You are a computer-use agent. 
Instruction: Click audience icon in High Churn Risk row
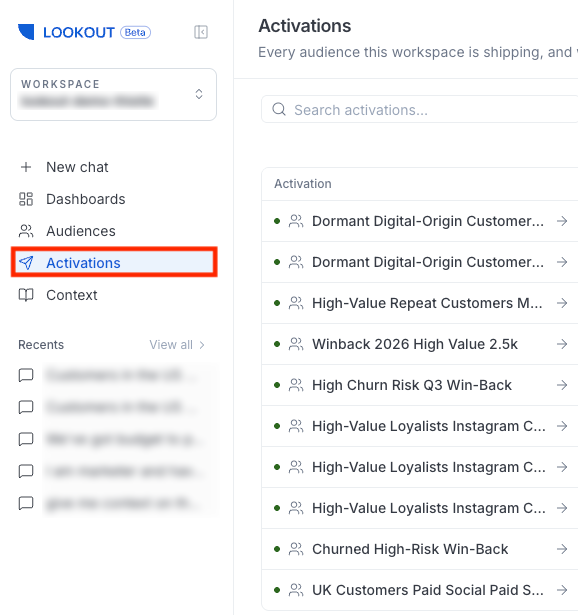point(296,385)
